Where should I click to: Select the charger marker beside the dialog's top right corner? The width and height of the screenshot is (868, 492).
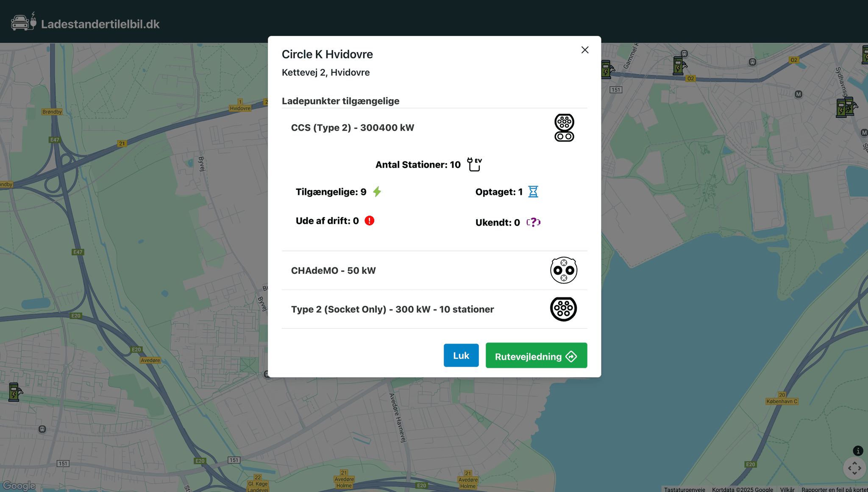pos(607,69)
